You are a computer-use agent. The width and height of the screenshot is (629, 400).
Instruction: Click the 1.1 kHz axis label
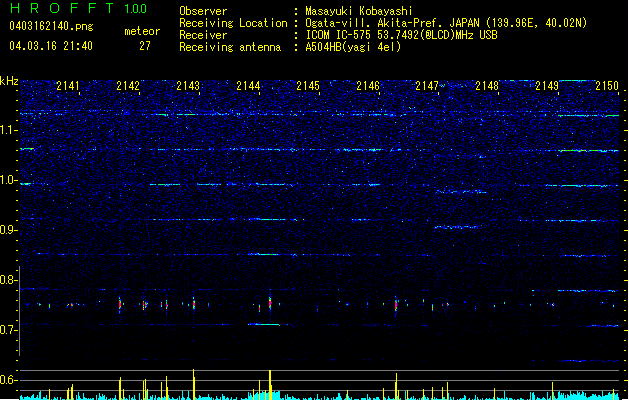tap(8, 130)
